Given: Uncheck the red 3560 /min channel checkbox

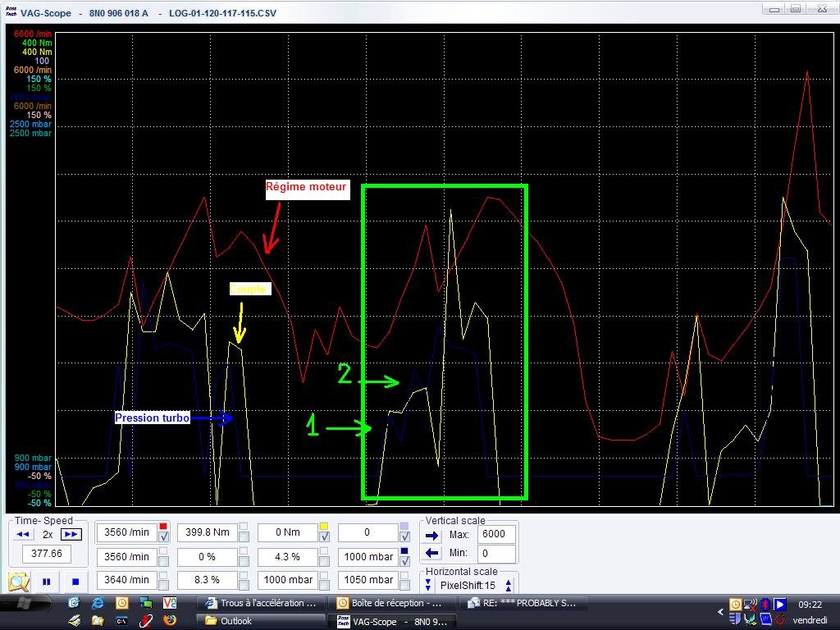Looking at the screenshot, I should click(x=163, y=537).
